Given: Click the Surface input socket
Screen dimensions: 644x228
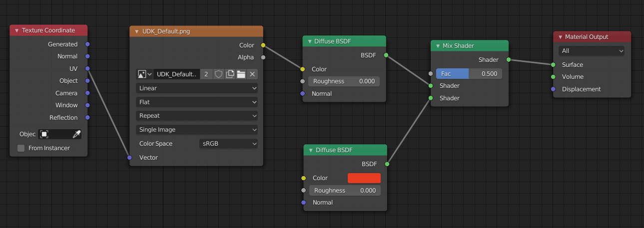Looking at the screenshot, I should click(x=553, y=65).
